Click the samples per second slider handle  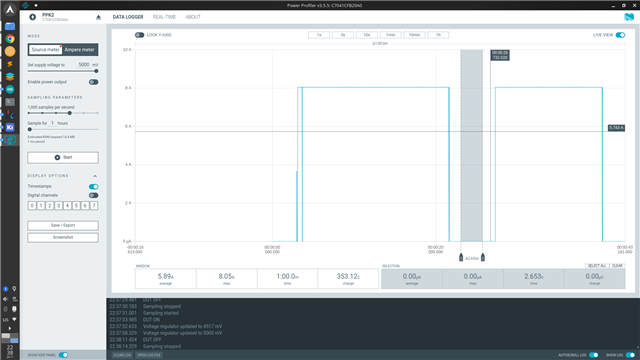70,113
